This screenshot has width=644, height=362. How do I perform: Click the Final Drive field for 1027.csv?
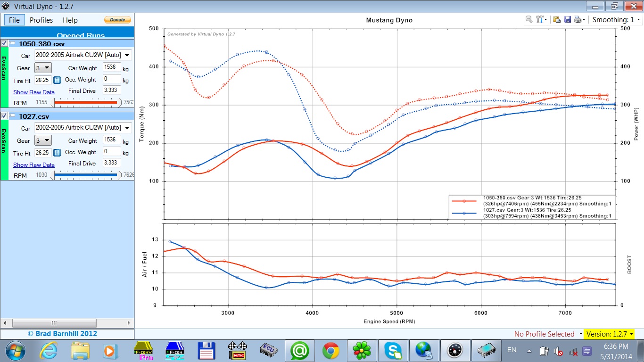pos(112,163)
